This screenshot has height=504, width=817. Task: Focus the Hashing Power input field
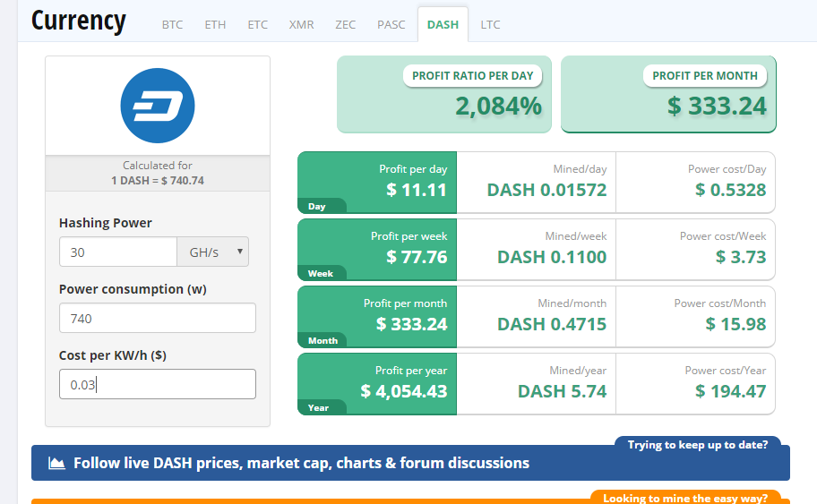click(118, 252)
